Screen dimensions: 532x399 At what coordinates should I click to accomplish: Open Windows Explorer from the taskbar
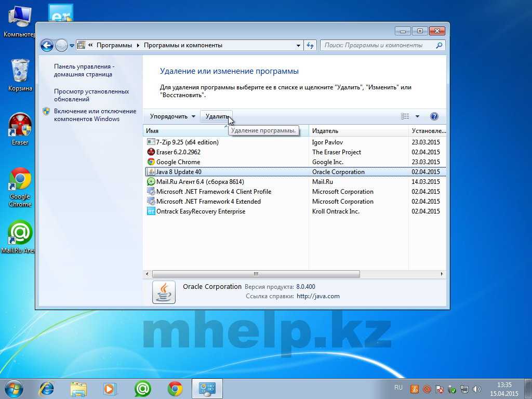[x=78, y=389]
